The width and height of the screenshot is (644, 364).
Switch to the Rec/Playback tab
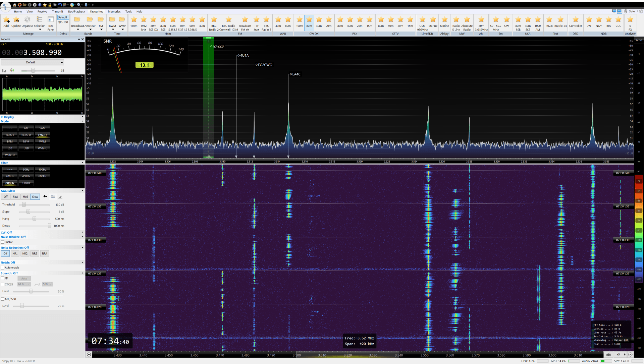click(x=76, y=11)
